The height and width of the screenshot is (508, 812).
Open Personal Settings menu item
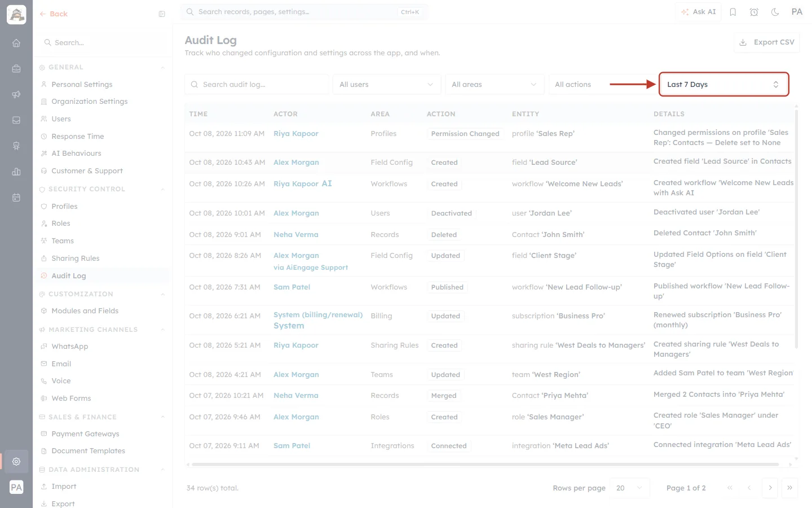pyautogui.click(x=82, y=85)
